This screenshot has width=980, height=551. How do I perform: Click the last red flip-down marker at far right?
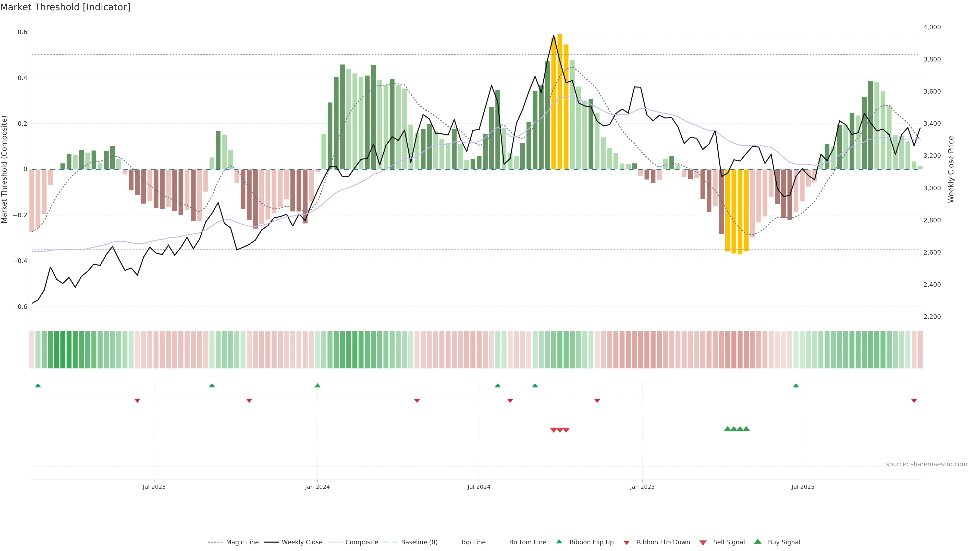[914, 401]
